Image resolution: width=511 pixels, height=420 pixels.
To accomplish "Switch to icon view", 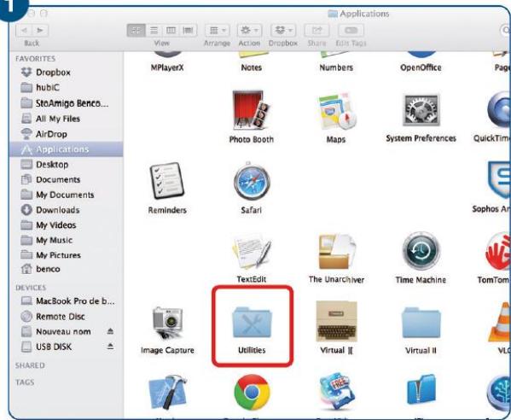I will (136, 31).
